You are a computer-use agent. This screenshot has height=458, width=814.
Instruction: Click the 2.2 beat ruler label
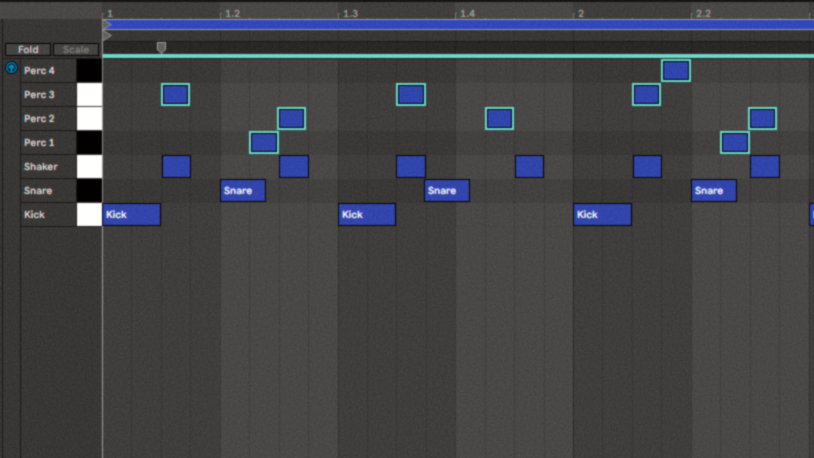coord(703,14)
